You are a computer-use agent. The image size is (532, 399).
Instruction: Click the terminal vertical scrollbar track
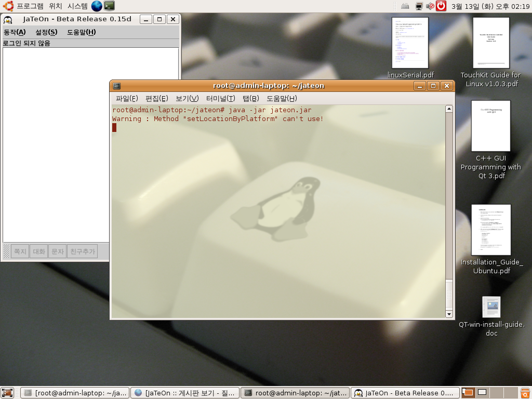click(449, 197)
